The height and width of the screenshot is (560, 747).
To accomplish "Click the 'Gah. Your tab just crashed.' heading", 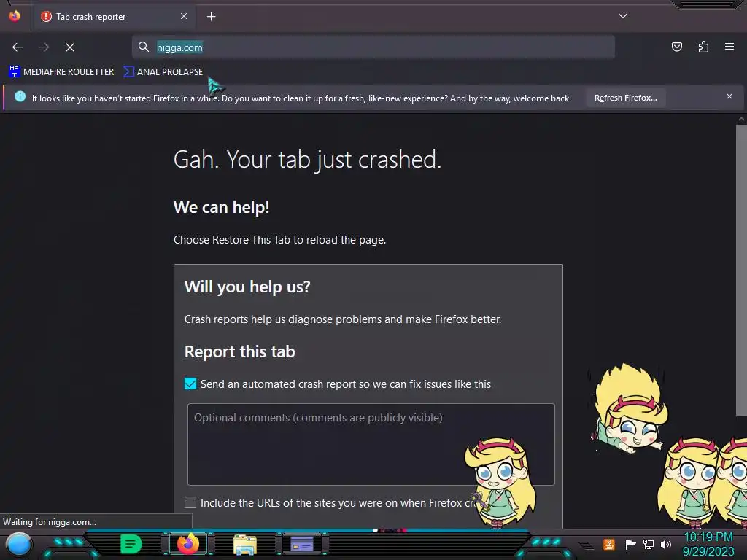I will click(307, 159).
